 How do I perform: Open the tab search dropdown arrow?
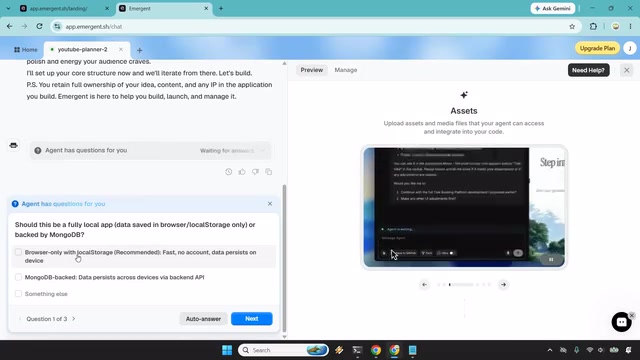tap(8, 8)
